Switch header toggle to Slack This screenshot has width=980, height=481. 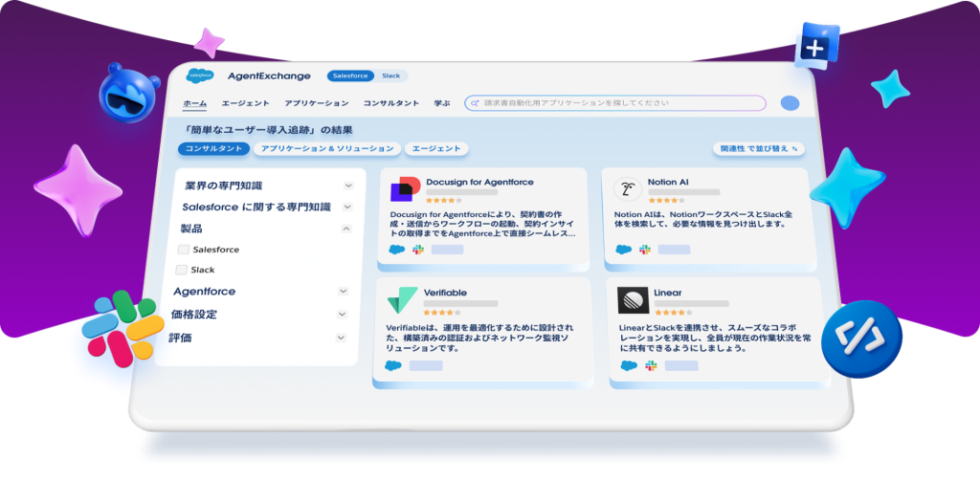pyautogui.click(x=391, y=77)
